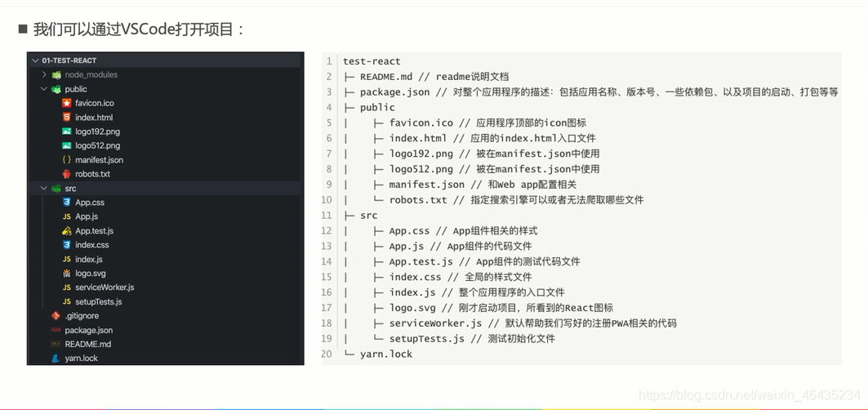Click the git icon beside .gitignore

56,316
